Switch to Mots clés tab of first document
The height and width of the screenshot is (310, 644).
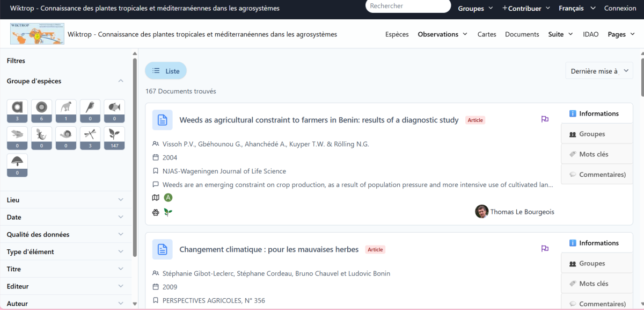pyautogui.click(x=594, y=154)
